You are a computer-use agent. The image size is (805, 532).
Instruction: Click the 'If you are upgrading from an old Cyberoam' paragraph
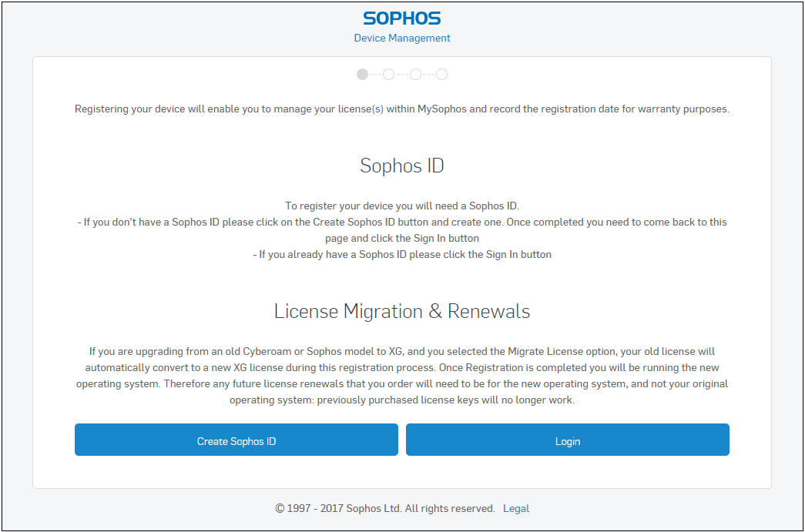pos(402,376)
